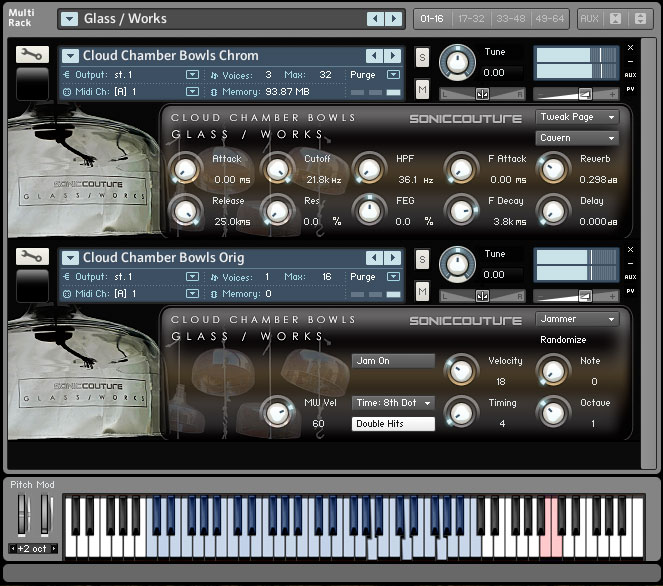Go to next multi with right arrow beside Glass / Works
This screenshot has width=663, height=586.
pos(394,19)
